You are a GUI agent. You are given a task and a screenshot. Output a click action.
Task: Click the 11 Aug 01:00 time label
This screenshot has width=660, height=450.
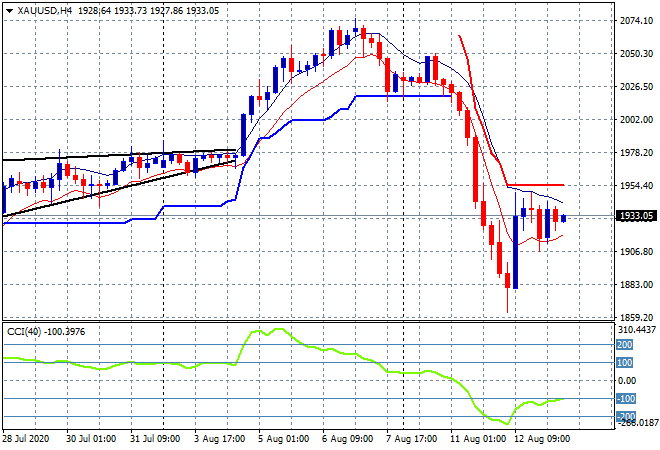479,439
